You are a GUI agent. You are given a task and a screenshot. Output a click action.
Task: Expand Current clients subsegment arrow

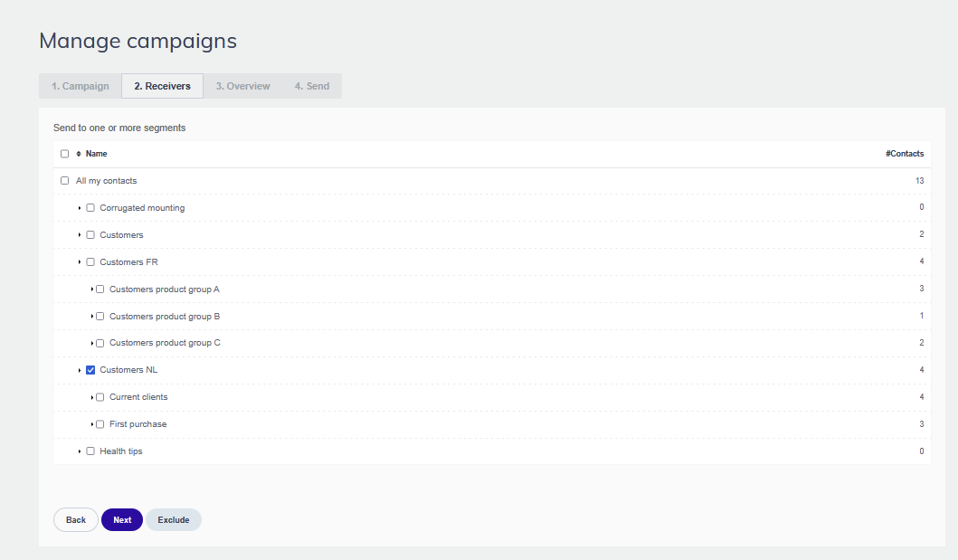tap(92, 397)
